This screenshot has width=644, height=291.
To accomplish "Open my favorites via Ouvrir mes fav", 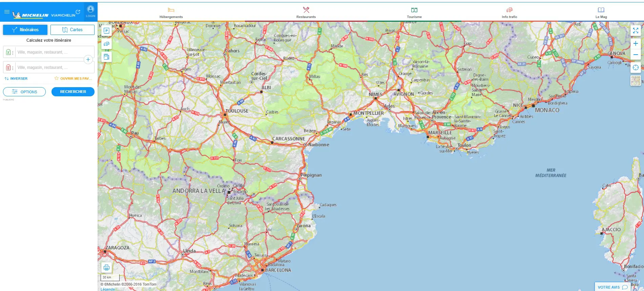I will click(x=73, y=78).
